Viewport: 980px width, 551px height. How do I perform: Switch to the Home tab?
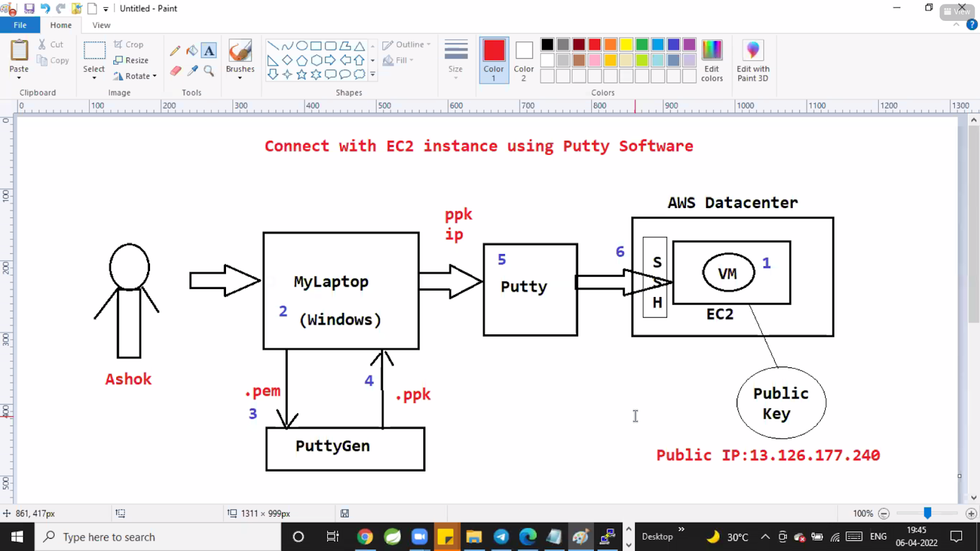[61, 25]
